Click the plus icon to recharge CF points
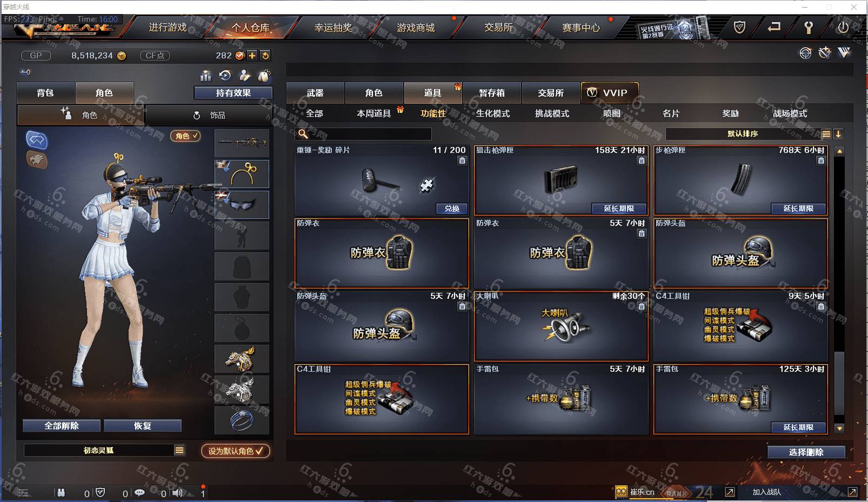The width and height of the screenshot is (868, 502). pyautogui.click(x=252, y=56)
